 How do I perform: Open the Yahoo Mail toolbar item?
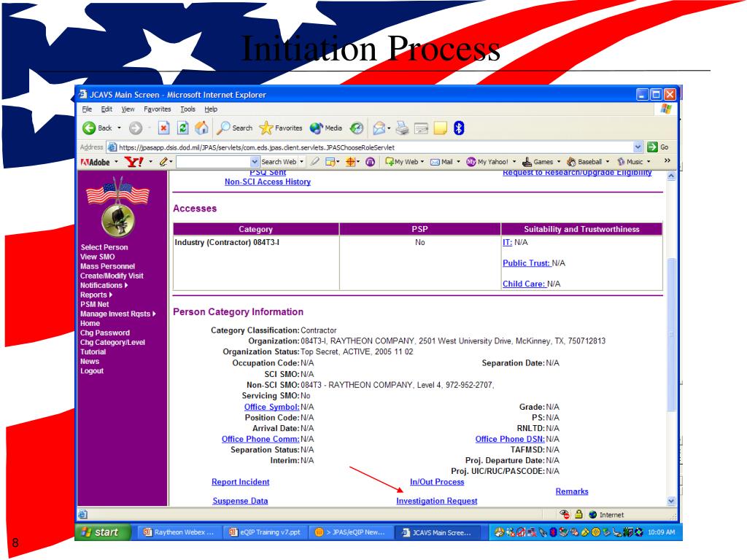[x=441, y=162]
